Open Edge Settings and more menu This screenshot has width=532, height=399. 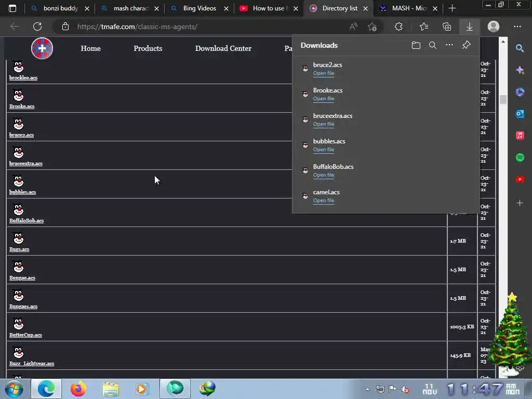click(517, 26)
